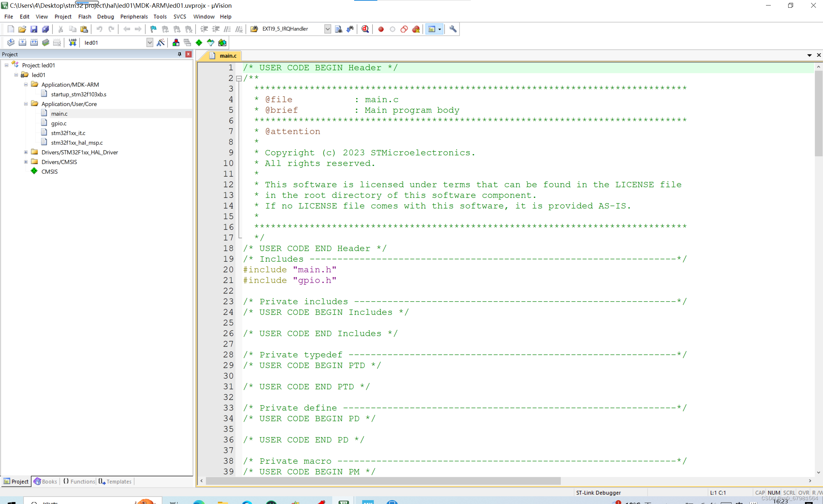Open Options for Target magic wand
Screen dimensions: 823x504
coord(161,43)
